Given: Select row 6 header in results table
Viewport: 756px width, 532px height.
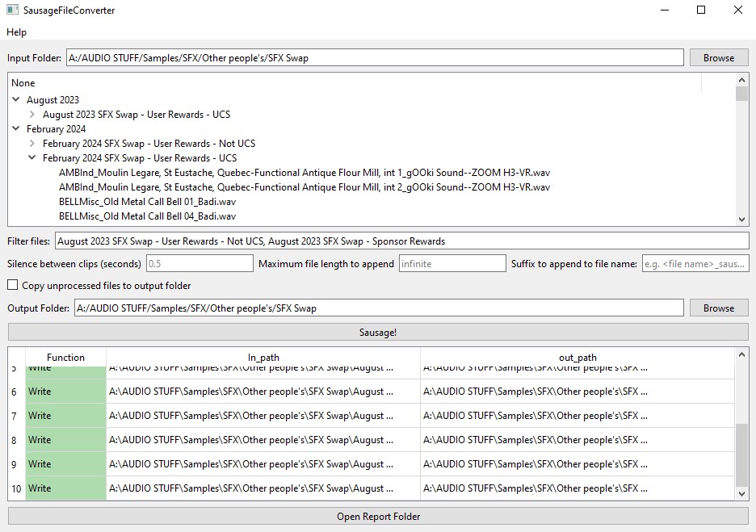Looking at the screenshot, I should 16,392.
